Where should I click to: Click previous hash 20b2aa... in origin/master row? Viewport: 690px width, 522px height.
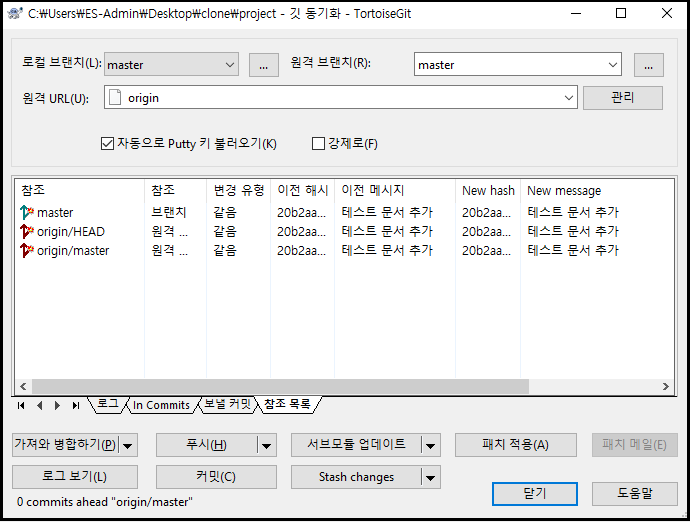[x=301, y=250]
